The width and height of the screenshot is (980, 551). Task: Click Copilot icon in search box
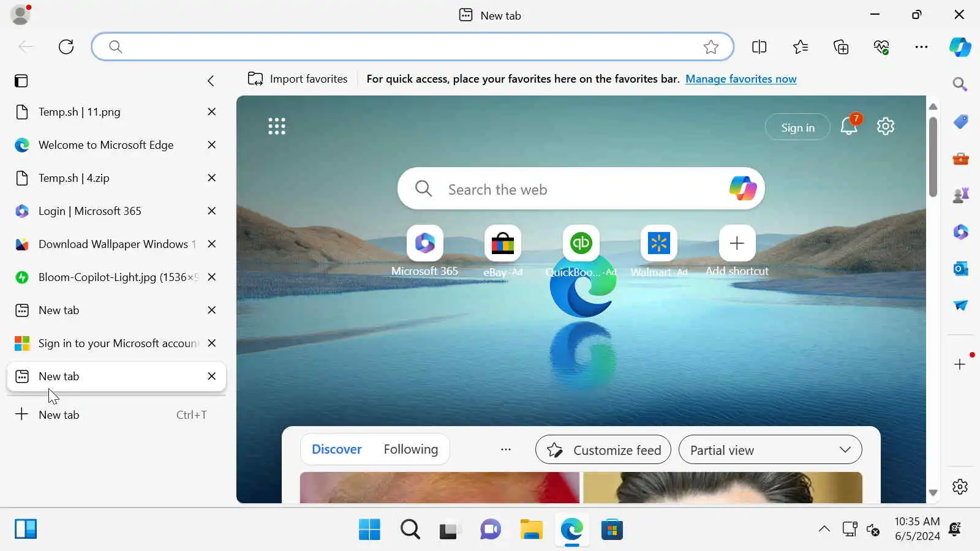coord(743,188)
